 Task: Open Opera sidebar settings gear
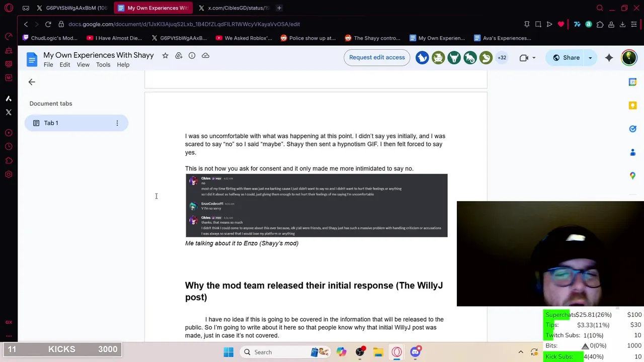click(9, 174)
